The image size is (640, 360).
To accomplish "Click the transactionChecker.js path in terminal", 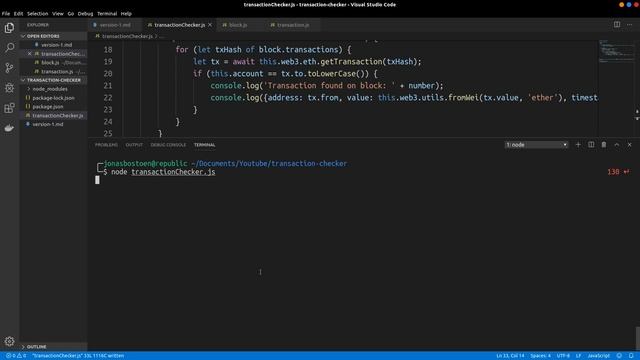I will [173, 172].
